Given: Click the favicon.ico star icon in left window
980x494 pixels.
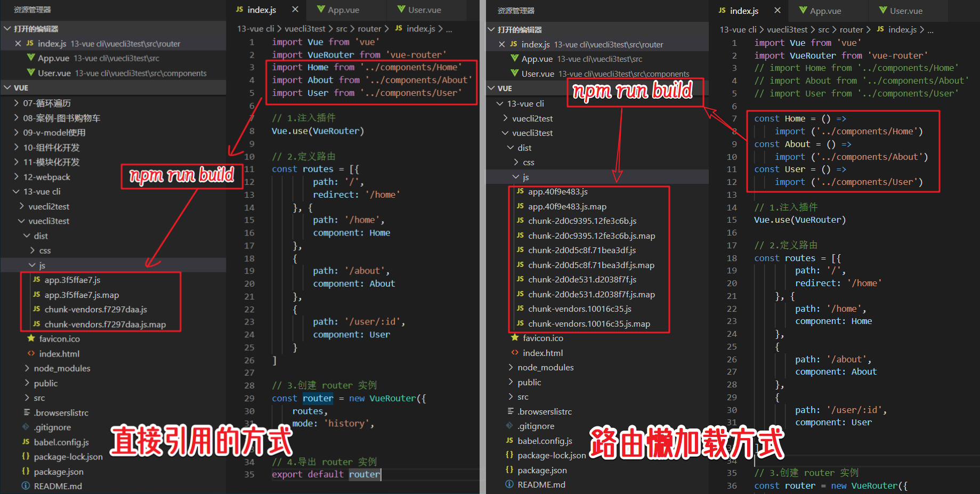Looking at the screenshot, I should [x=31, y=338].
